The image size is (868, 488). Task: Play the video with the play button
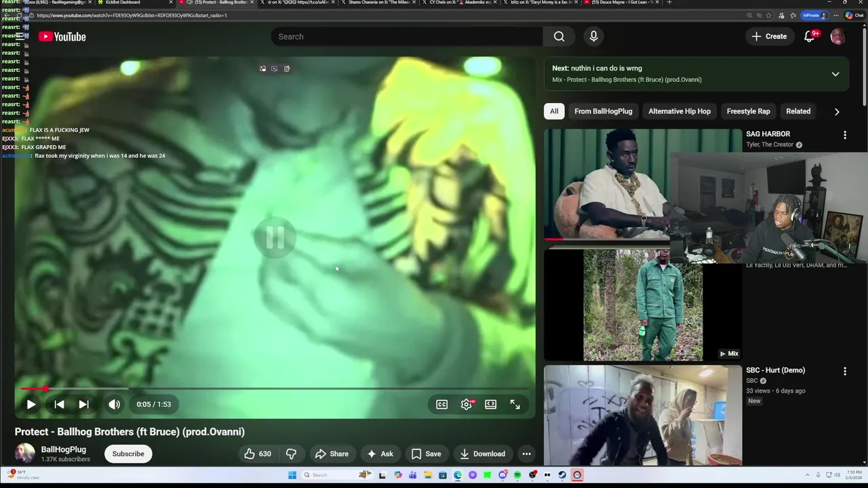(31, 404)
